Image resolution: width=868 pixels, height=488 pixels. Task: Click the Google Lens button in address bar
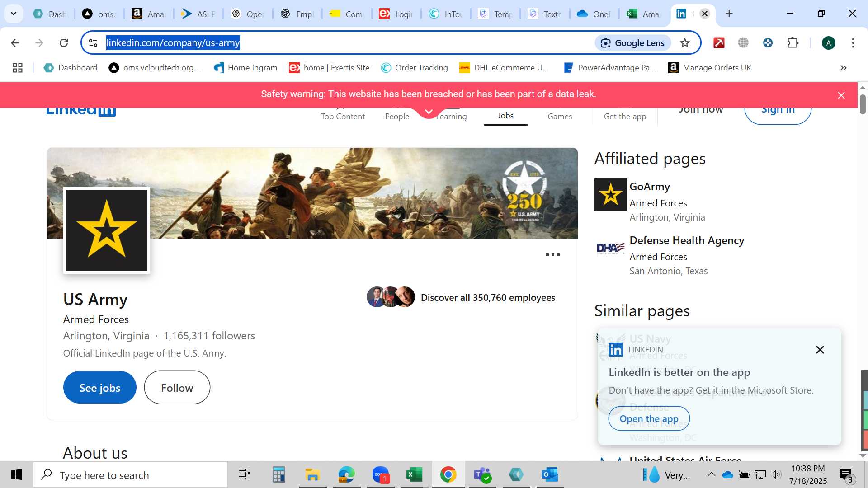point(633,43)
